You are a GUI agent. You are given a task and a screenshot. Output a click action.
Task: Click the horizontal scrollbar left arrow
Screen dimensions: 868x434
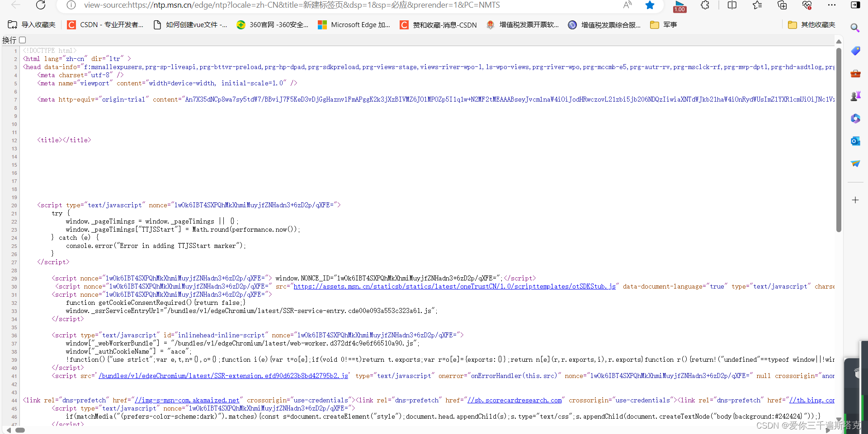[9, 430]
